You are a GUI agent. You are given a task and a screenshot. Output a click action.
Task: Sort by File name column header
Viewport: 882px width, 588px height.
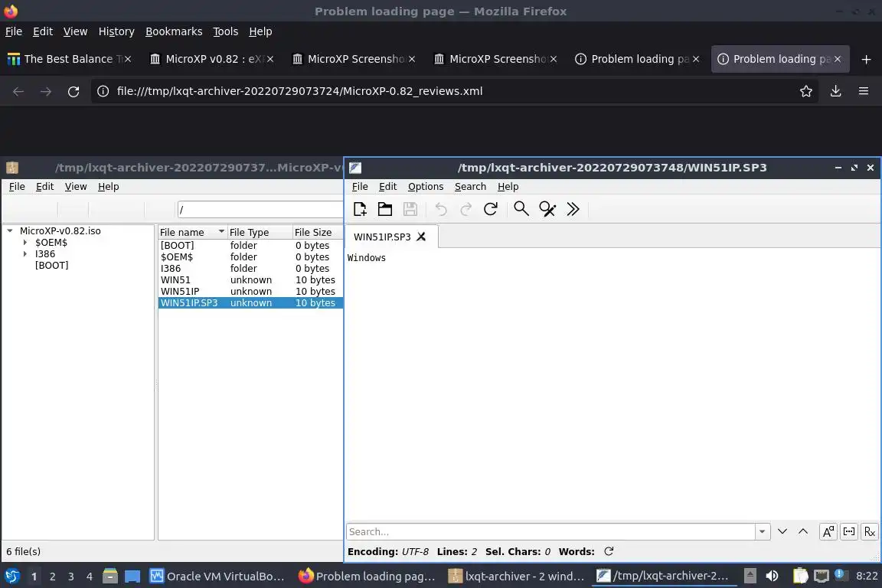coord(192,233)
